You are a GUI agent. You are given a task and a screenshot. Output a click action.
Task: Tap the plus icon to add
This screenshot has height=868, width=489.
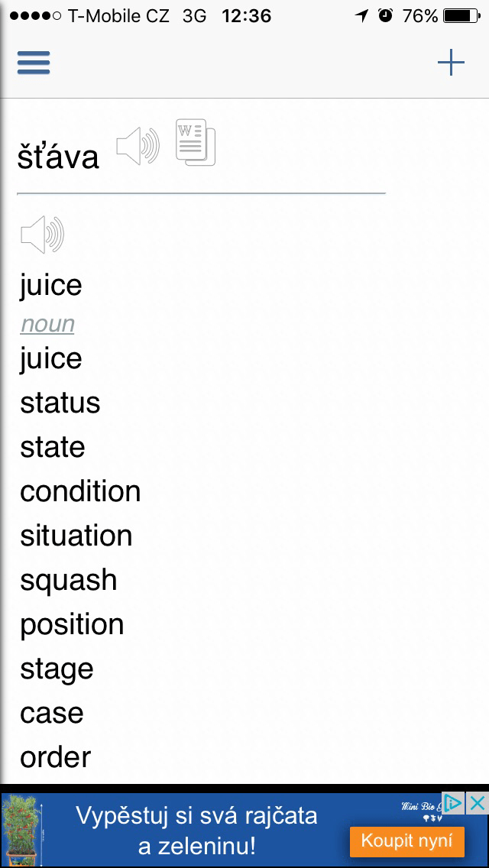click(x=451, y=63)
